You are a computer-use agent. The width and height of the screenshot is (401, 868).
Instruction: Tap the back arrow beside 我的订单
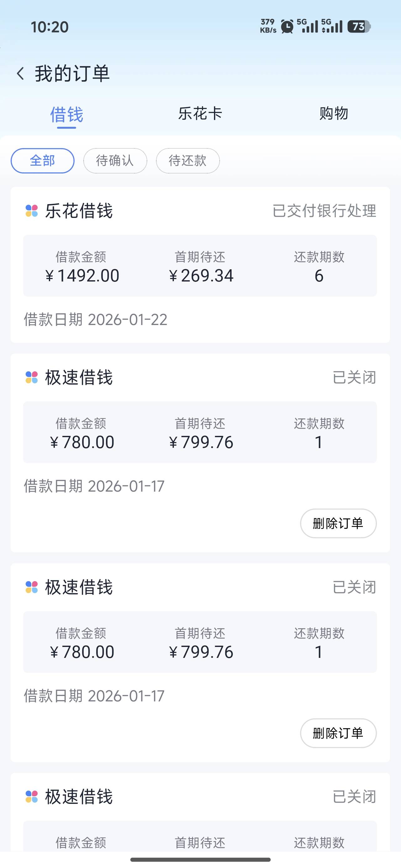pyautogui.click(x=21, y=74)
